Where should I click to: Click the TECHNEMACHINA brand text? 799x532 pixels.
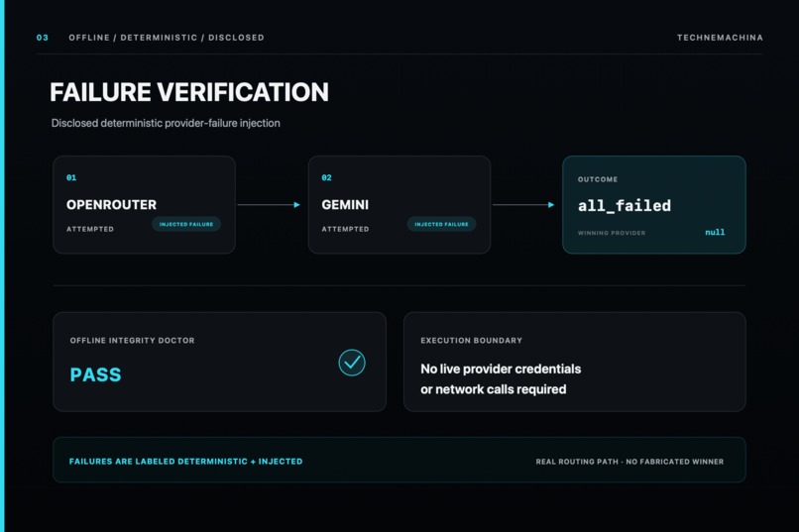tap(720, 38)
